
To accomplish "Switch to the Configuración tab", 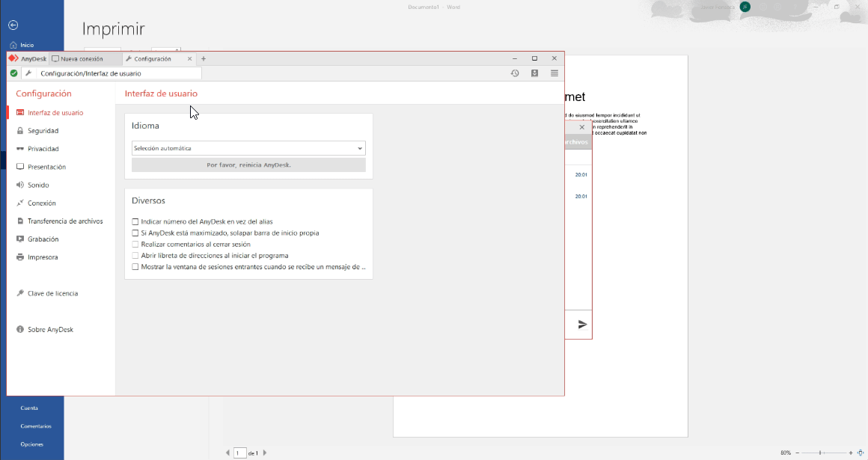I will (x=153, y=58).
